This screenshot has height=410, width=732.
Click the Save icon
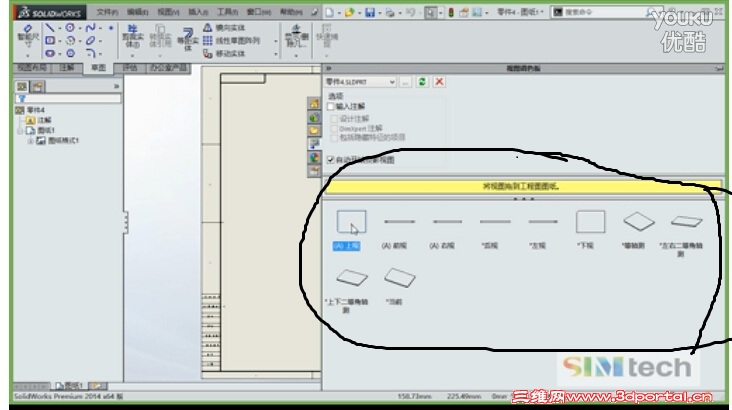(370, 13)
